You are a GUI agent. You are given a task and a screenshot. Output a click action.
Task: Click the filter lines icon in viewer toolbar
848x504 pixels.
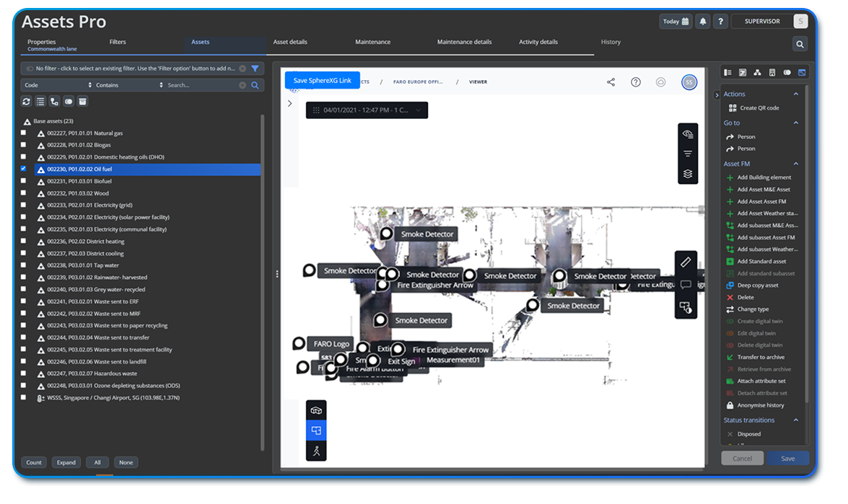(x=688, y=154)
